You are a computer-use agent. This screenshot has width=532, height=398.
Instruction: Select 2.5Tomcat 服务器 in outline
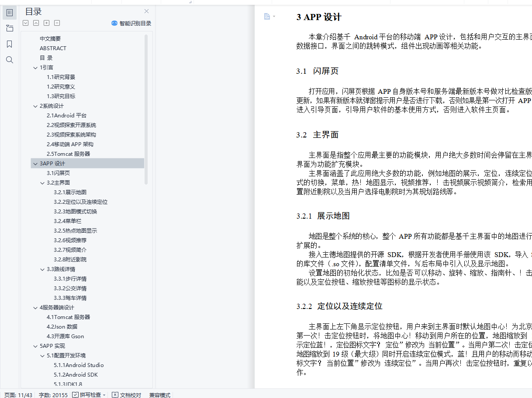click(68, 154)
